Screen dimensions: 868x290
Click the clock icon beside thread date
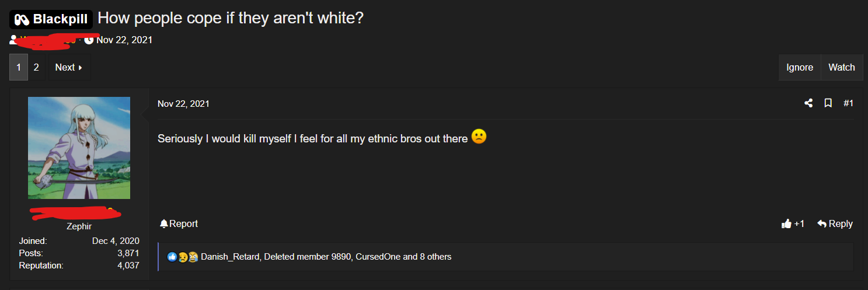[89, 40]
